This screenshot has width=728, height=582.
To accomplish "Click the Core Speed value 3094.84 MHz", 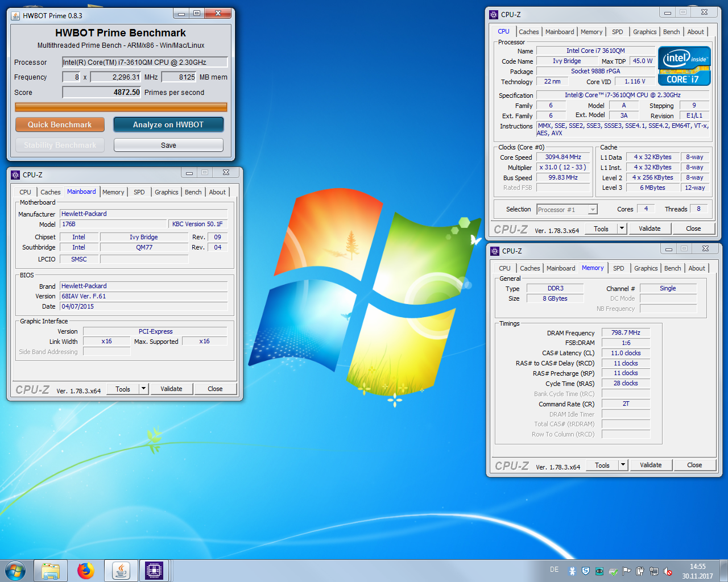I will (x=563, y=157).
